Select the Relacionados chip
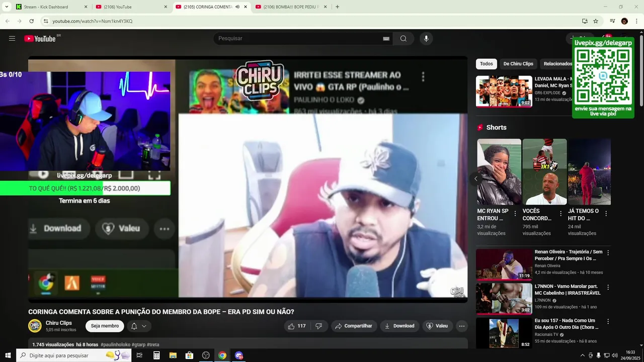 pos(558,64)
